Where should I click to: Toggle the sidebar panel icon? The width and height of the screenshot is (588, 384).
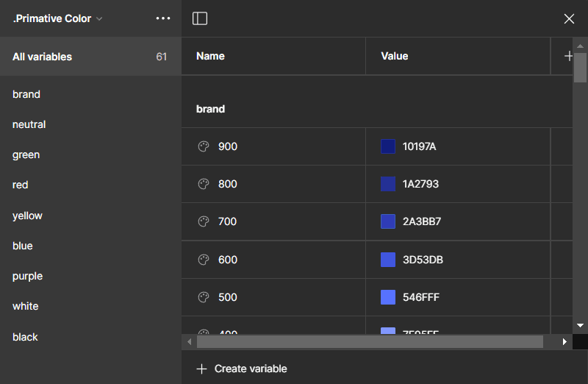(x=200, y=18)
